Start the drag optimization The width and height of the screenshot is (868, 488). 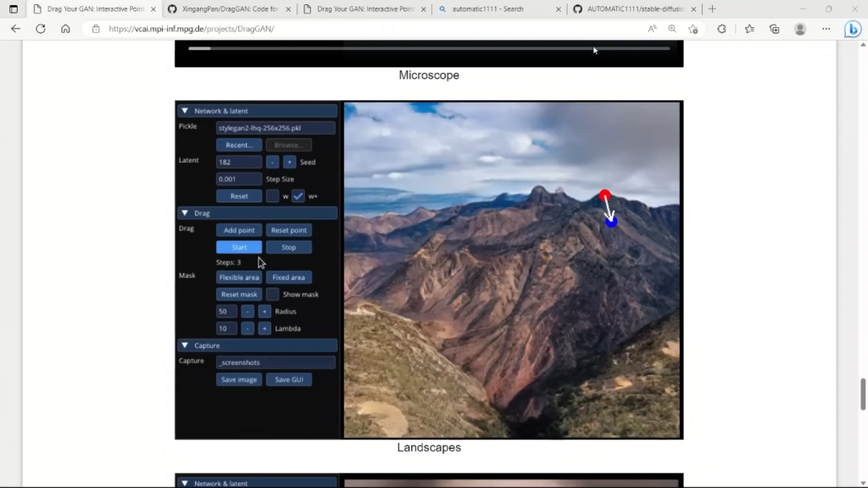[239, 247]
